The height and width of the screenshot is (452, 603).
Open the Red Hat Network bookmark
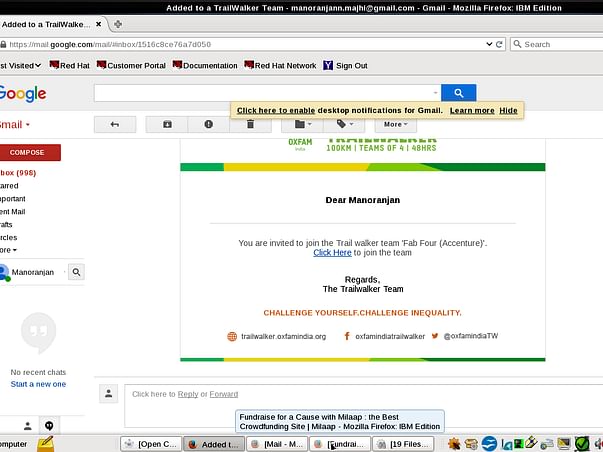[280, 65]
